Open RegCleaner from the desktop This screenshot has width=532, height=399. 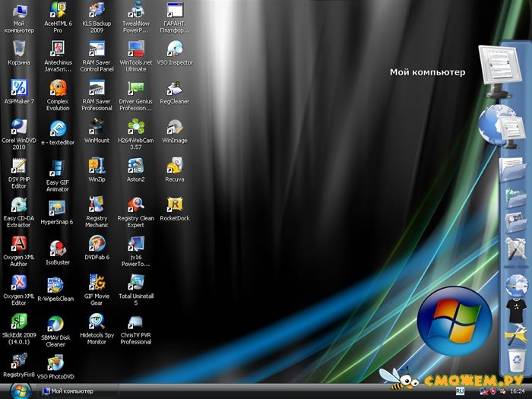(x=175, y=88)
